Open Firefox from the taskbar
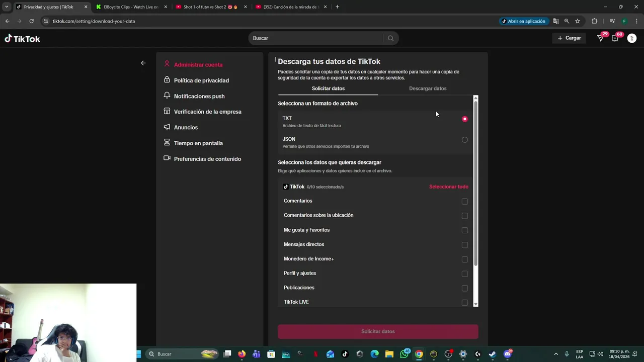 pos(242,354)
